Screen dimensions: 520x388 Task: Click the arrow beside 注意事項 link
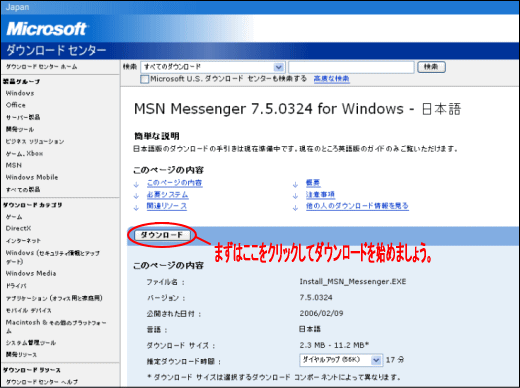(x=295, y=196)
